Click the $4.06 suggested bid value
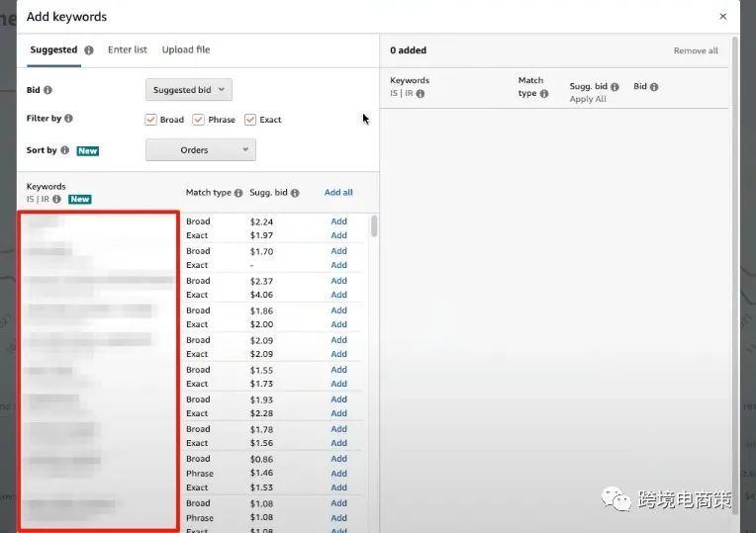 [x=261, y=295]
